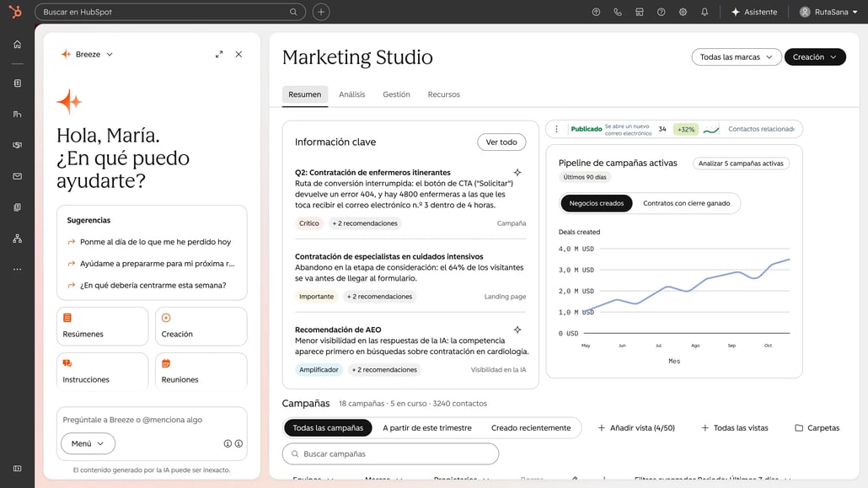The image size is (868, 488).
Task: Click the Ver todo button
Action: point(501,142)
